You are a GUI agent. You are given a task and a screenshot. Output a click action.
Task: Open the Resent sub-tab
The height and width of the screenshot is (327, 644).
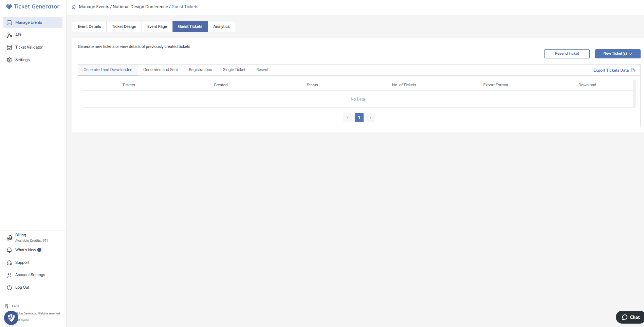(262, 70)
